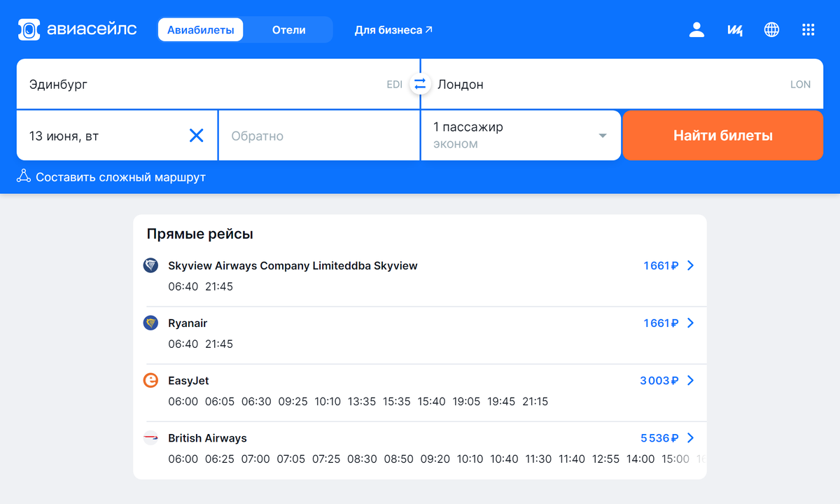Open the apps grid menu icon
This screenshot has width=840, height=504.
click(808, 30)
